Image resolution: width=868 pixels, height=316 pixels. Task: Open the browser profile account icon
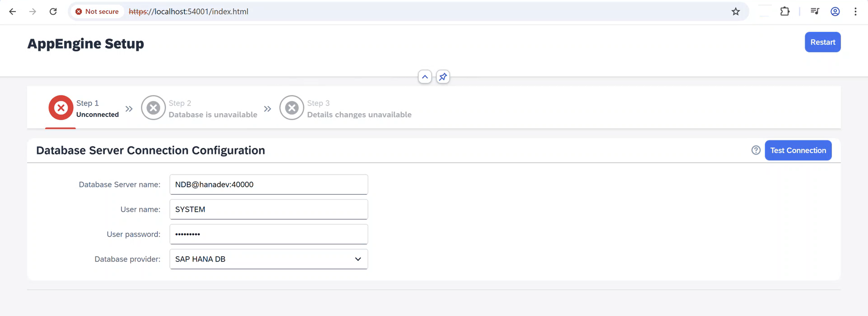pyautogui.click(x=835, y=11)
